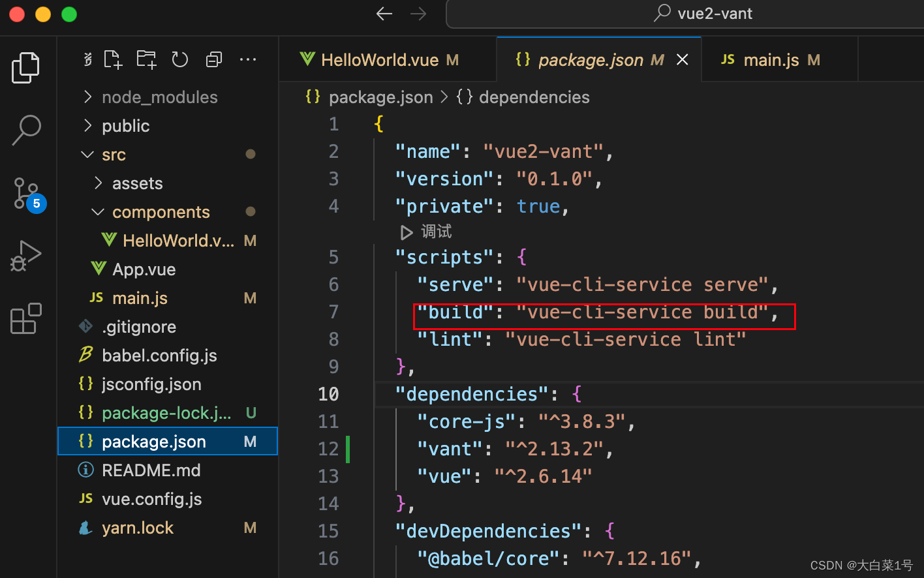Image resolution: width=924 pixels, height=578 pixels.
Task: Open the Extensions view
Action: pos(26,318)
